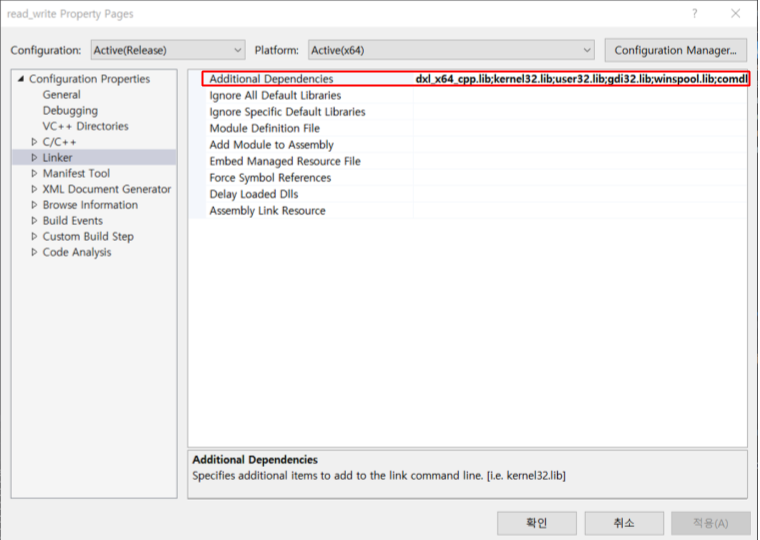Expand the Manifest Tool node

coord(34,174)
